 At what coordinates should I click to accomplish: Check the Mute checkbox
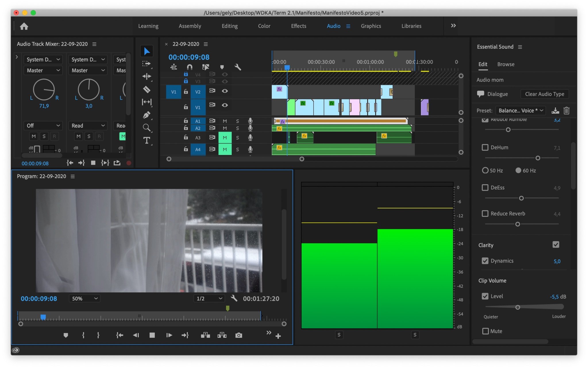pos(485,331)
